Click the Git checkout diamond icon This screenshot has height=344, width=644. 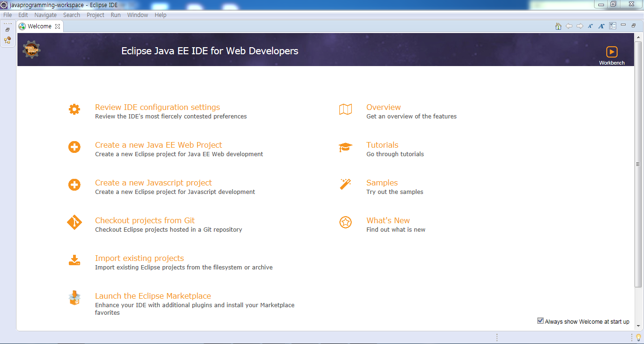(74, 222)
